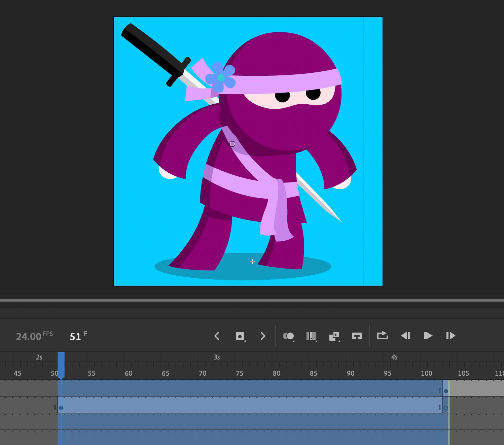Toggle Onion Skin in the timeline

[289, 336]
